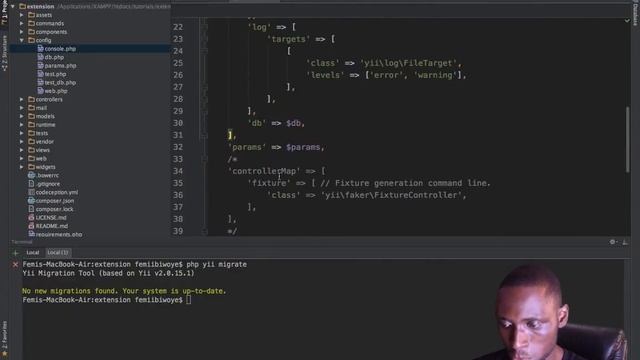This screenshot has height=360, width=640.
Task: Expand the web folder arrow
Action: click(22, 158)
